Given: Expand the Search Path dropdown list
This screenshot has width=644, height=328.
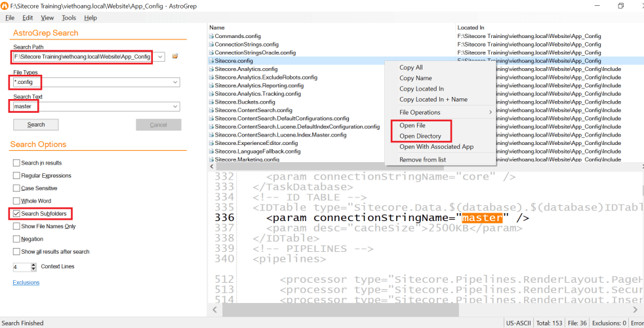Looking at the screenshot, I should [161, 57].
